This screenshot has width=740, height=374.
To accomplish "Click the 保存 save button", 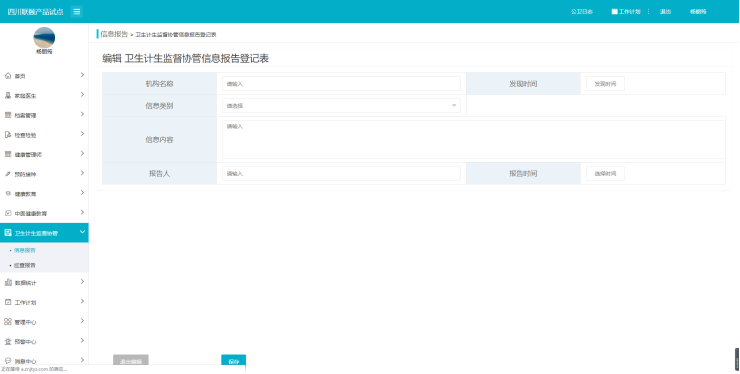I will [234, 361].
